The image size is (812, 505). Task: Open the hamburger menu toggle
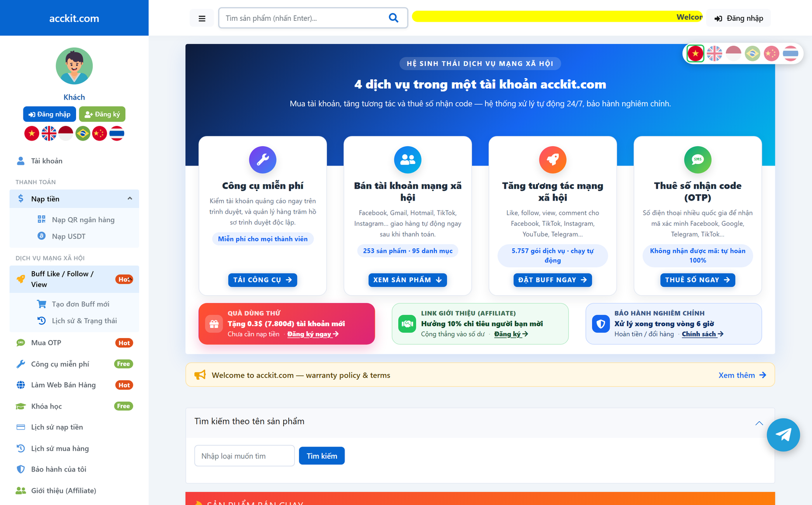click(x=202, y=18)
